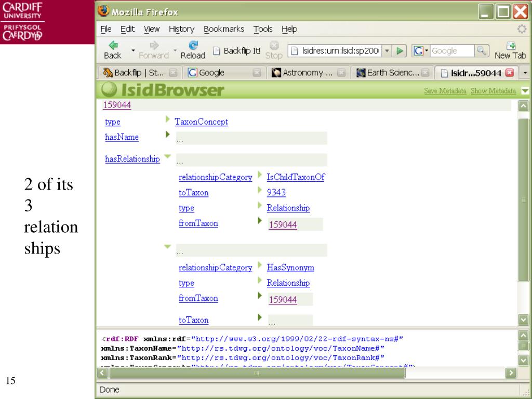Click the search magnifier icon
The width and height of the screenshot is (532, 399).
[x=482, y=51]
